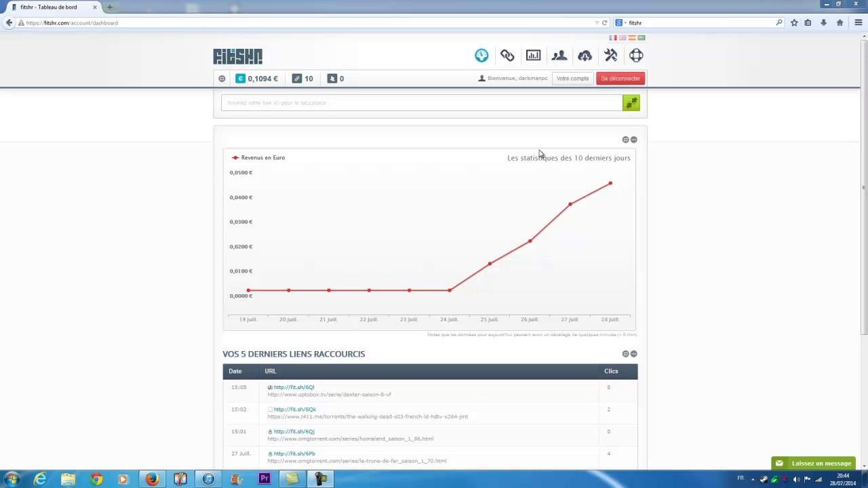Open a new browser tab

[x=109, y=7]
